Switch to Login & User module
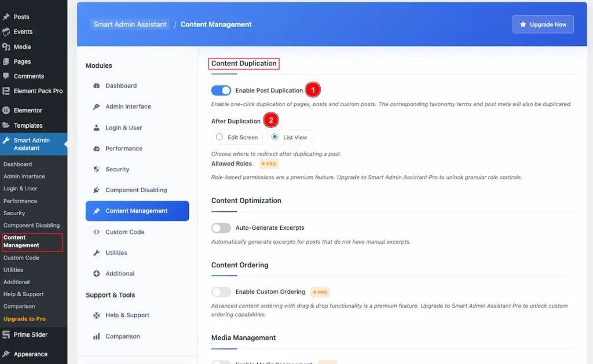This screenshot has height=364, width=593. 137,128
